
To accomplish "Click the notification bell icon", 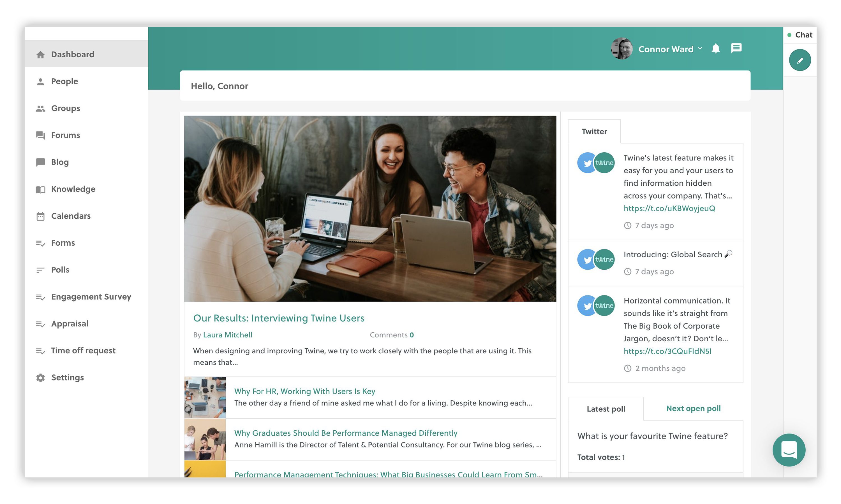I will [x=715, y=49].
